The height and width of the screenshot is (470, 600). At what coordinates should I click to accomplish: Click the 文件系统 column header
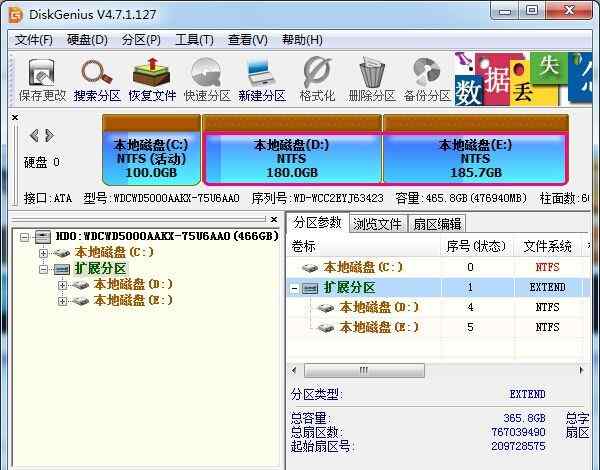point(547,246)
